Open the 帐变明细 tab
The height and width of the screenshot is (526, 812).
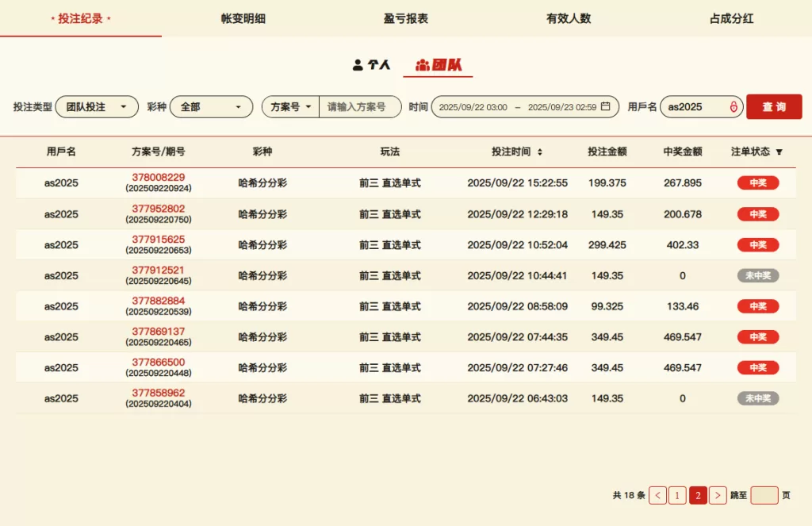pyautogui.click(x=243, y=18)
